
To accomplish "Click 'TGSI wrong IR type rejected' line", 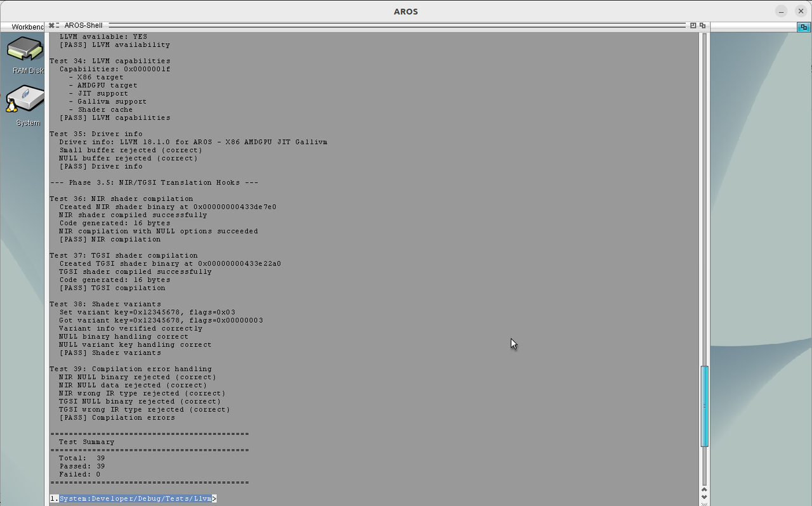I will click(x=145, y=410).
